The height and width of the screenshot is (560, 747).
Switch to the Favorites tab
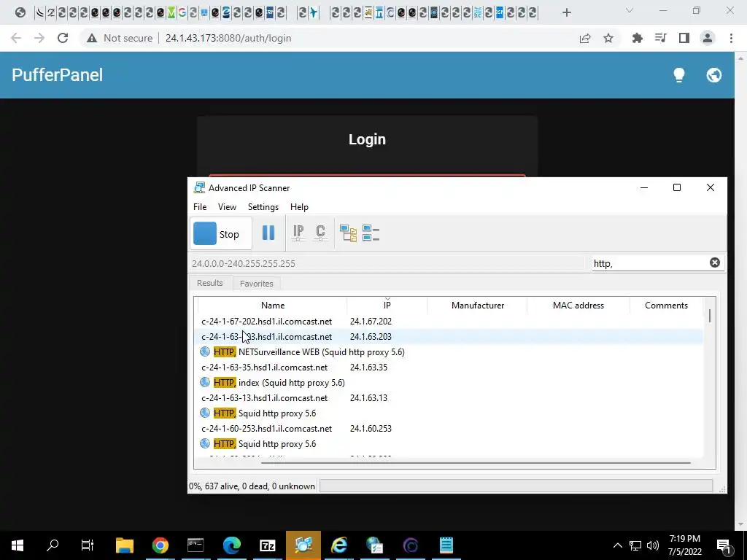coord(256,284)
